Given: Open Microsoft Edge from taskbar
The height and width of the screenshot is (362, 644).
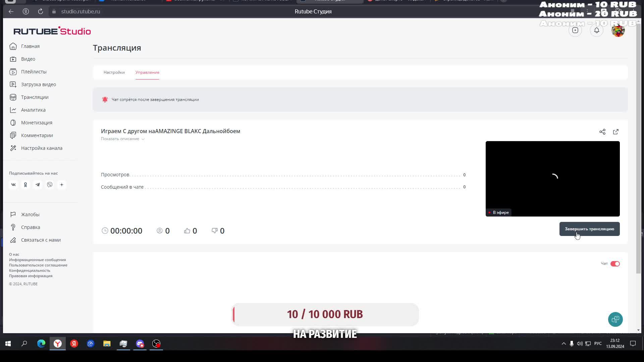Looking at the screenshot, I should pyautogui.click(x=41, y=344).
